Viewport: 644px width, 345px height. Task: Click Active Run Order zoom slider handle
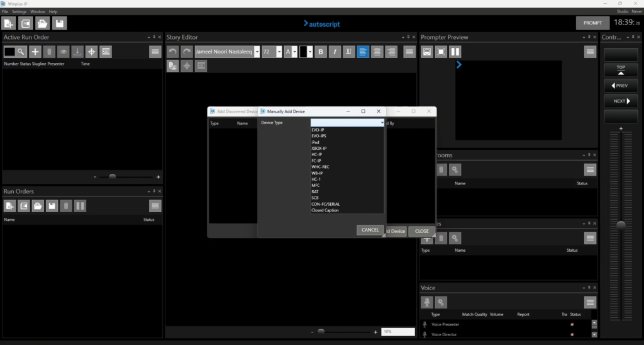112,176
